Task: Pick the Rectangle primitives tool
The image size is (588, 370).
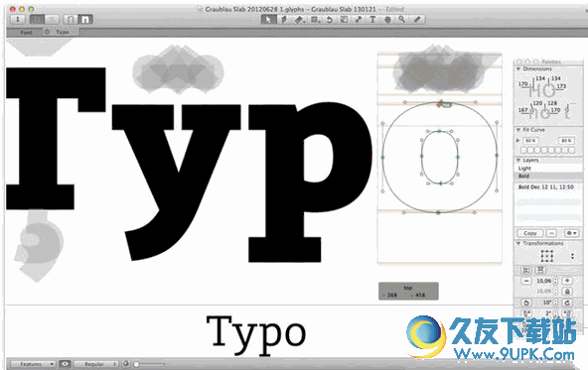Action: pyautogui.click(x=315, y=20)
